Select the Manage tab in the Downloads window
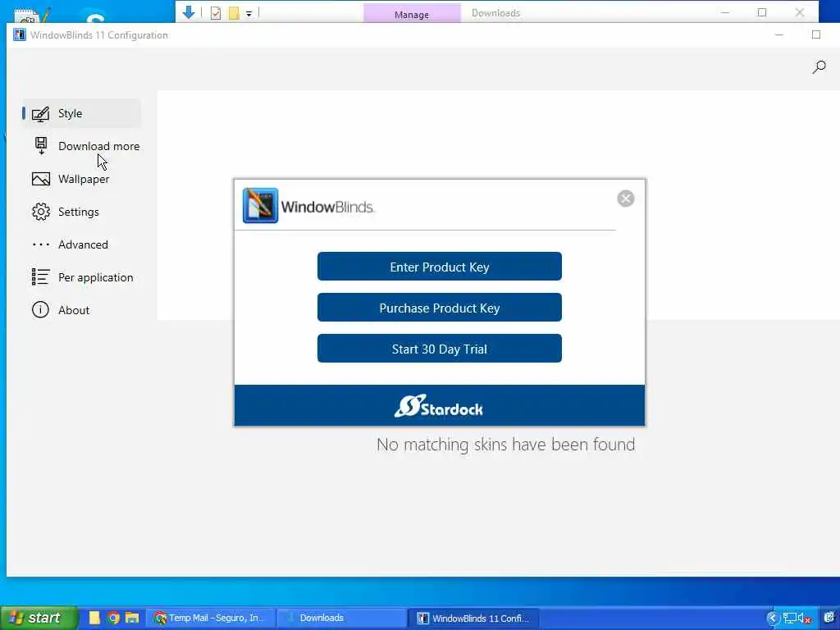 point(412,13)
